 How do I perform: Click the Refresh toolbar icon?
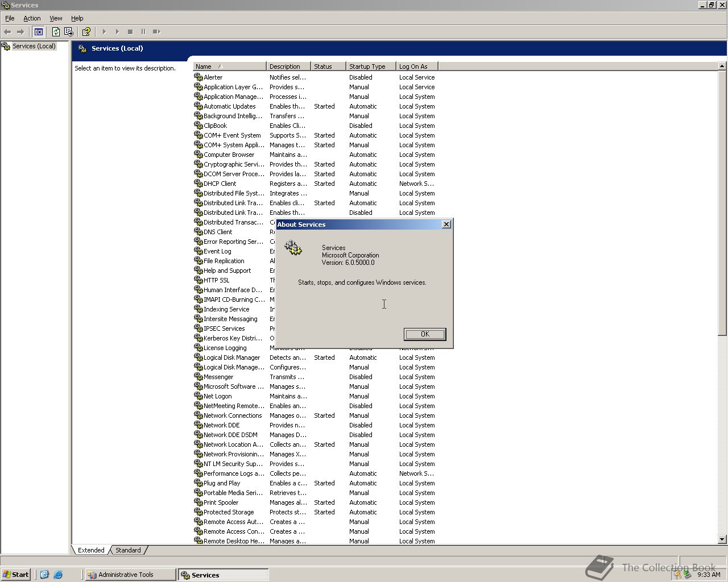[56, 32]
